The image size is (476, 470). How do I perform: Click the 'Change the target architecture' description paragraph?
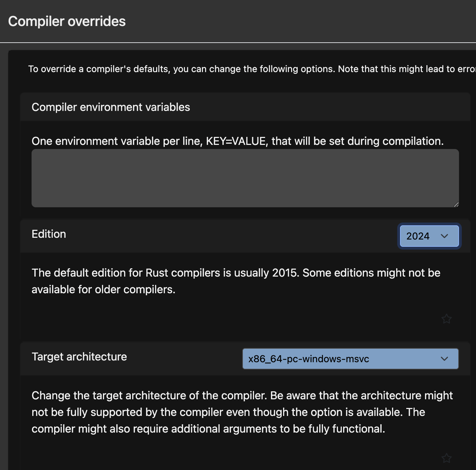pyautogui.click(x=242, y=412)
